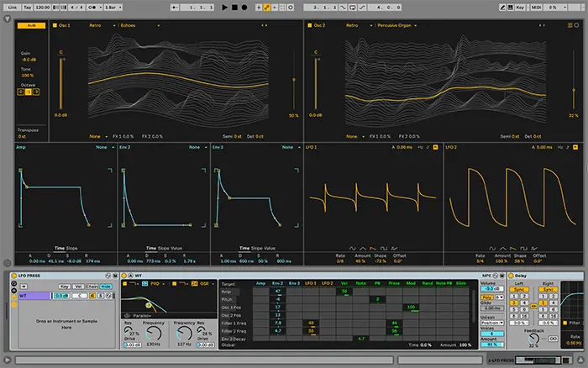Toggle draw mode pencil icon
The height and width of the screenshot is (368, 588).
pos(502,7)
